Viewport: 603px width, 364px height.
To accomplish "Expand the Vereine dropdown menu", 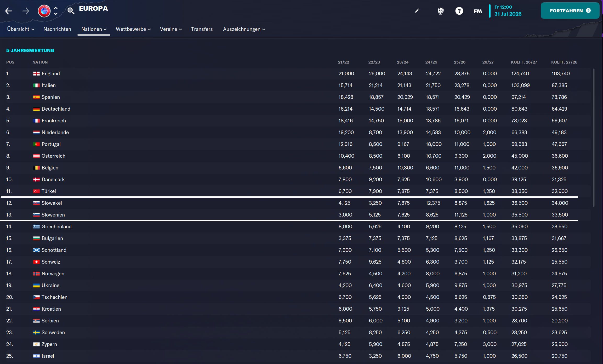I will point(171,29).
